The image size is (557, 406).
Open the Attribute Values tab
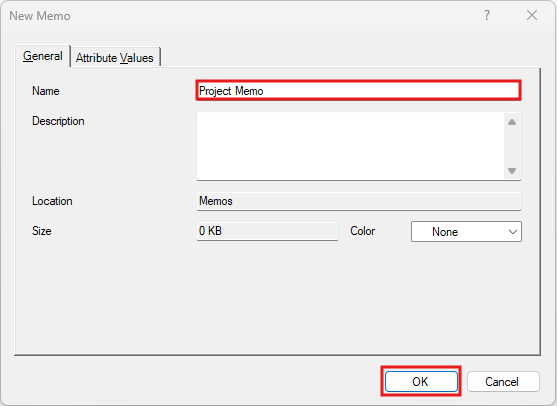(115, 58)
